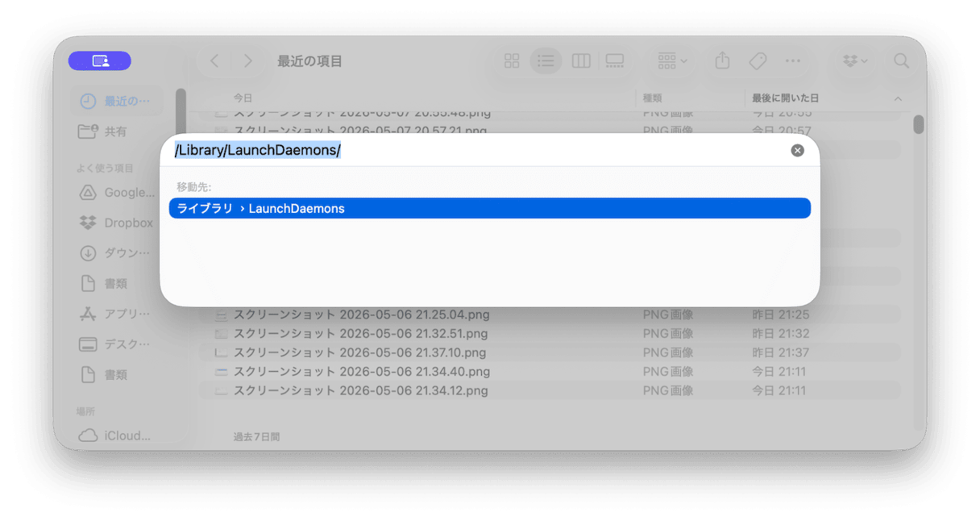Click the file list vertical scrollbar
980x521 pixels.
coord(918,124)
